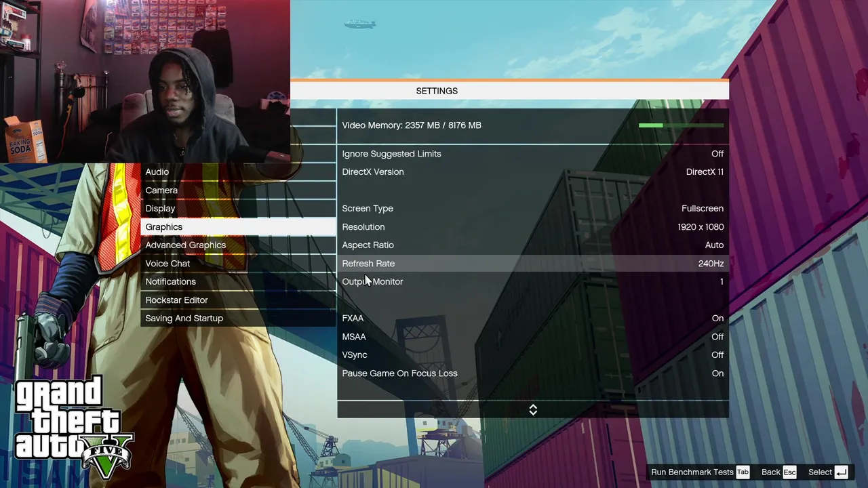This screenshot has height=488, width=868.
Task: Click the video memory usage bar
Action: point(681,125)
